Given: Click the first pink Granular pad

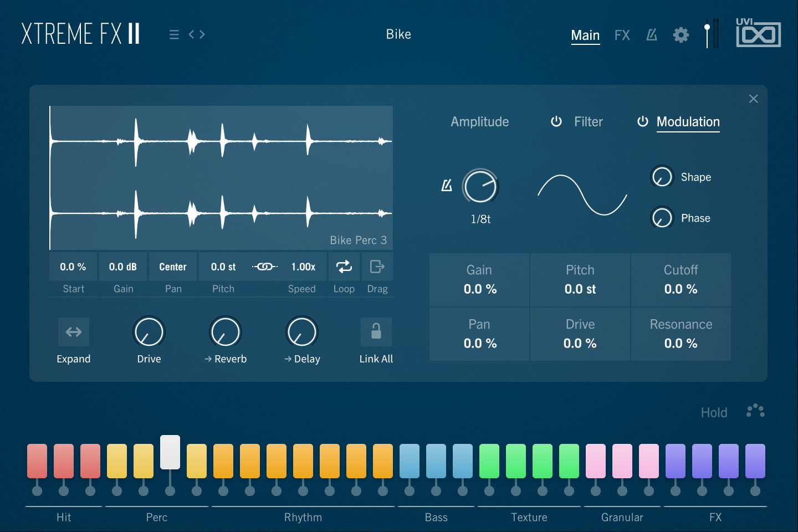Looking at the screenshot, I should click(x=596, y=461).
